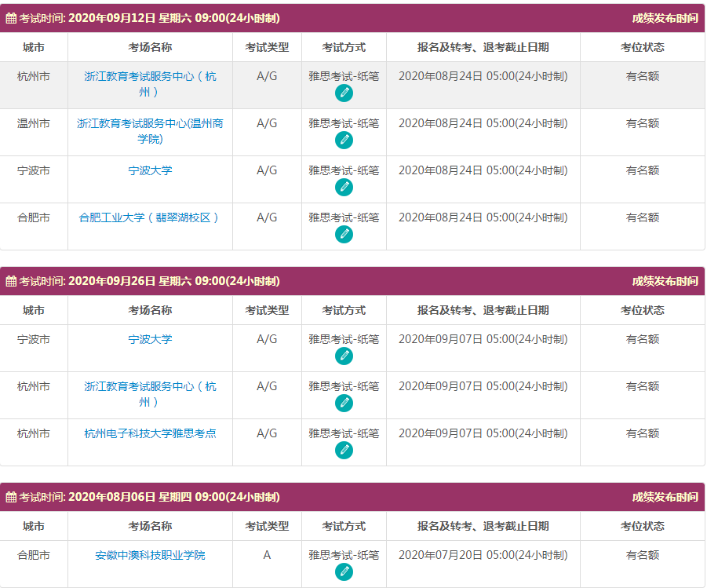This screenshot has height=588, width=707.
Task: Click the pencil icon for 浙江教育考试服务中心（杭州）on September 26
Action: click(x=344, y=402)
